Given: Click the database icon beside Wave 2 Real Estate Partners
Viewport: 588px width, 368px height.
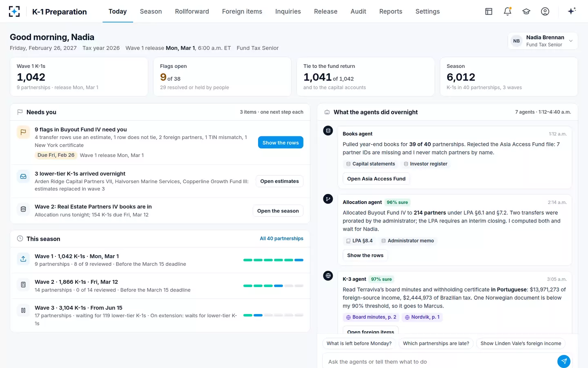Looking at the screenshot, I should click(23, 209).
